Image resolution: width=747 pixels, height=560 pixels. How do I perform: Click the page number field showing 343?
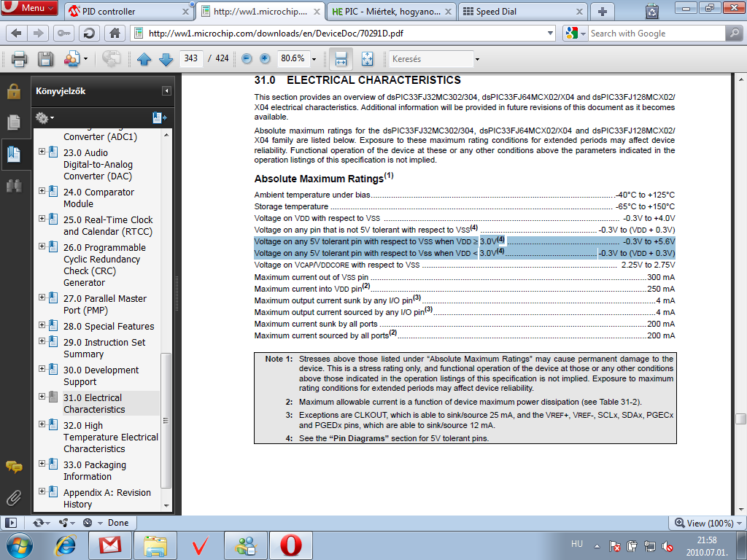[x=192, y=58]
